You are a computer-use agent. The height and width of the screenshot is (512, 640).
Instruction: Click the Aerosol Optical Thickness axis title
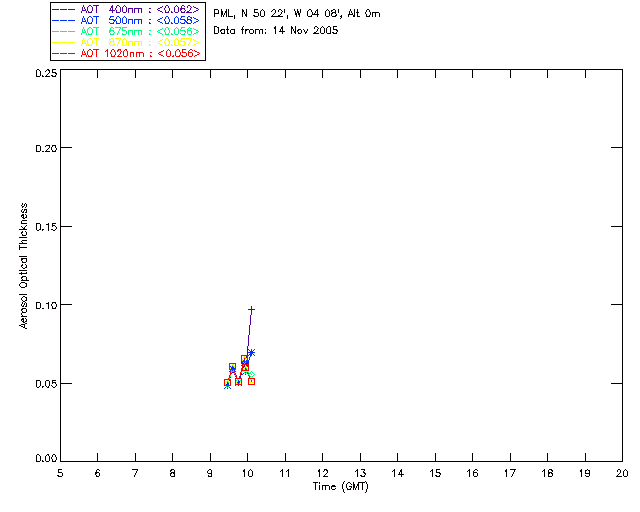(24, 266)
